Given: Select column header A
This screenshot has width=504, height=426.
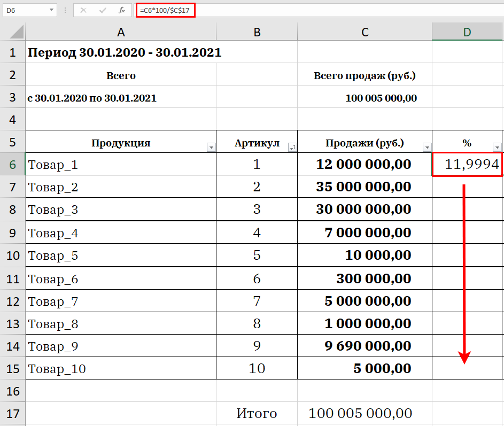Looking at the screenshot, I should pos(121,32).
